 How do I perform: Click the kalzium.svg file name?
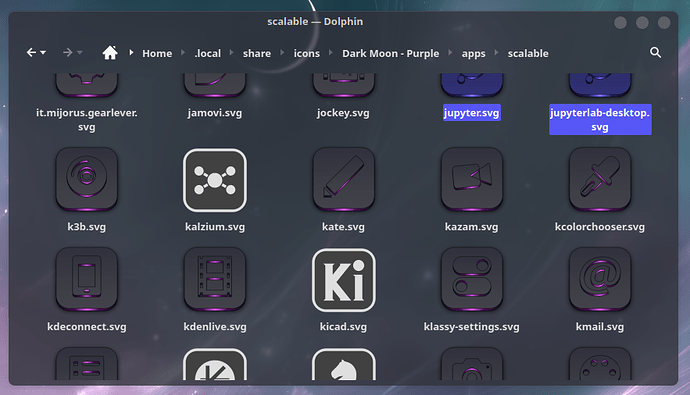[x=215, y=227]
